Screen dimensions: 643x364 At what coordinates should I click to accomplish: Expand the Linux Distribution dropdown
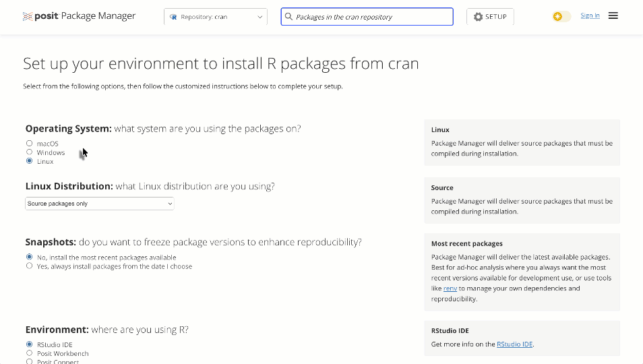pyautogui.click(x=99, y=204)
